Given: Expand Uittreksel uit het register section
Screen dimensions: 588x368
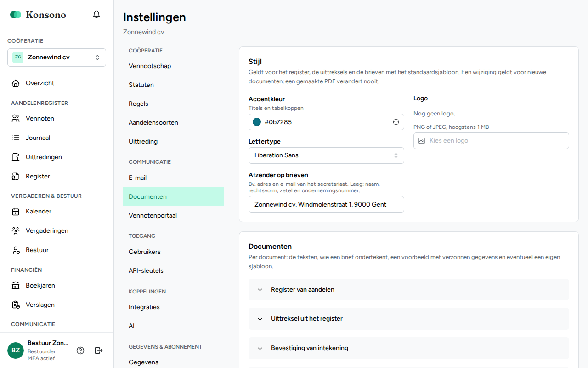Looking at the screenshot, I should click(409, 319).
